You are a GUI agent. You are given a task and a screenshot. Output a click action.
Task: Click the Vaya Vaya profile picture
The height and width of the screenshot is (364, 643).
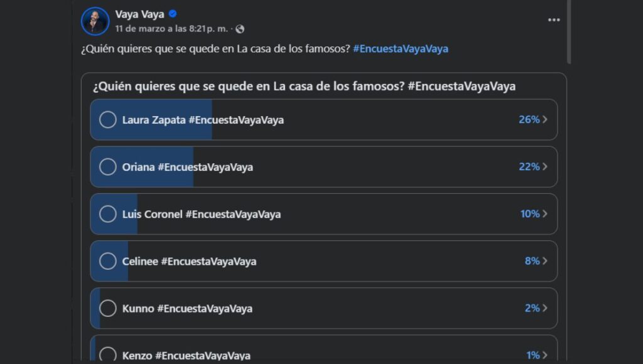(x=95, y=19)
